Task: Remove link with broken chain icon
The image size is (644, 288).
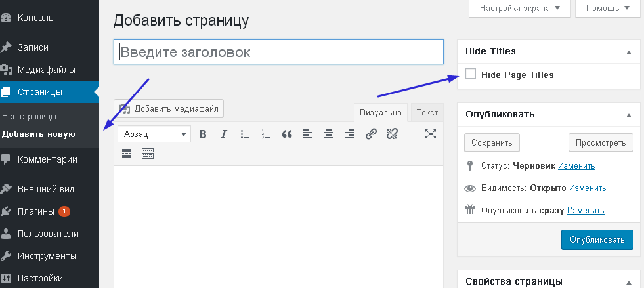Action: click(392, 134)
